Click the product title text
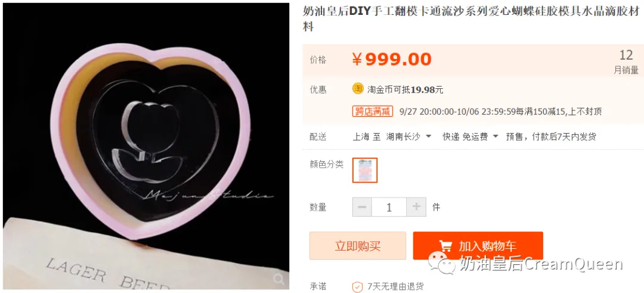This screenshot has width=644, height=293. [x=472, y=19]
